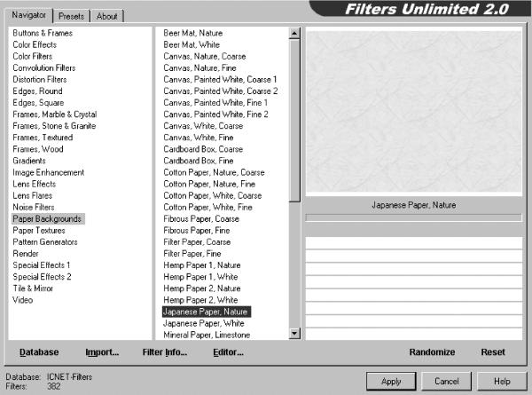Click Import... to add filters
The image size is (532, 395).
click(102, 352)
